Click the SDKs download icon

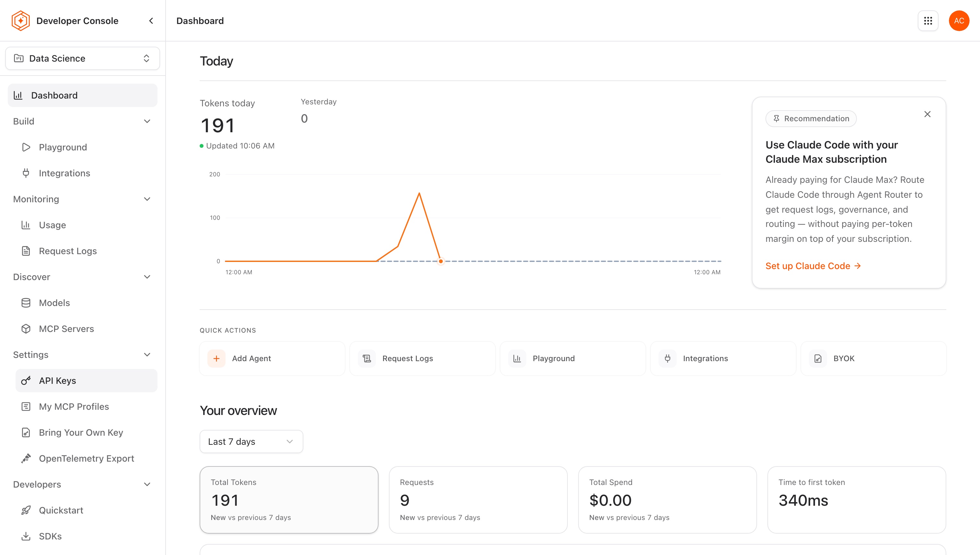26,536
